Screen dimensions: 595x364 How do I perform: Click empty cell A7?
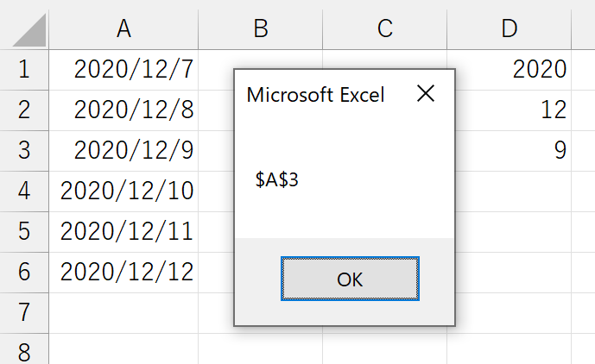click(123, 313)
